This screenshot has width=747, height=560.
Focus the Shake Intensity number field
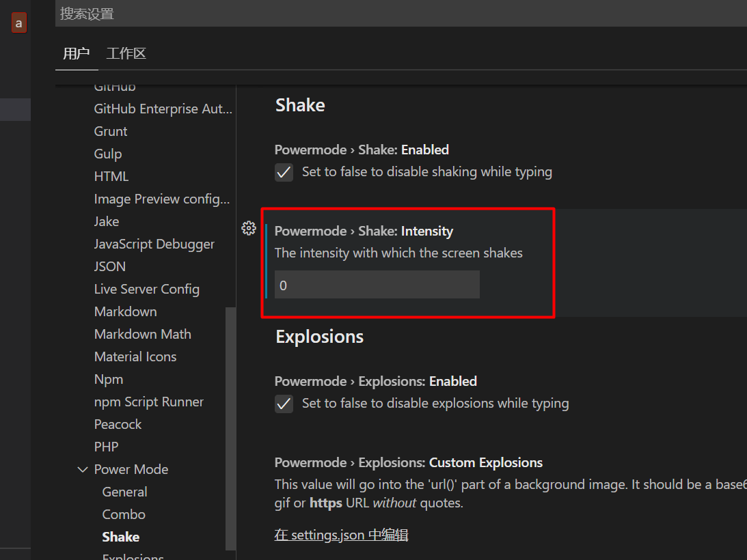[x=377, y=285]
